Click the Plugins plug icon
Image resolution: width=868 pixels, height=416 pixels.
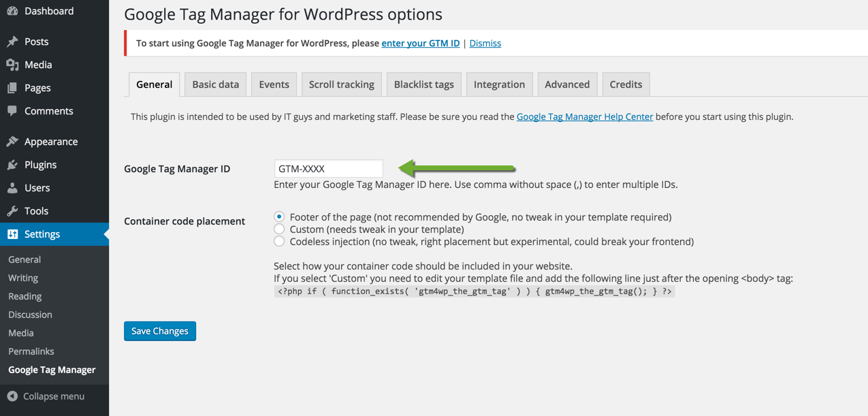coord(12,165)
